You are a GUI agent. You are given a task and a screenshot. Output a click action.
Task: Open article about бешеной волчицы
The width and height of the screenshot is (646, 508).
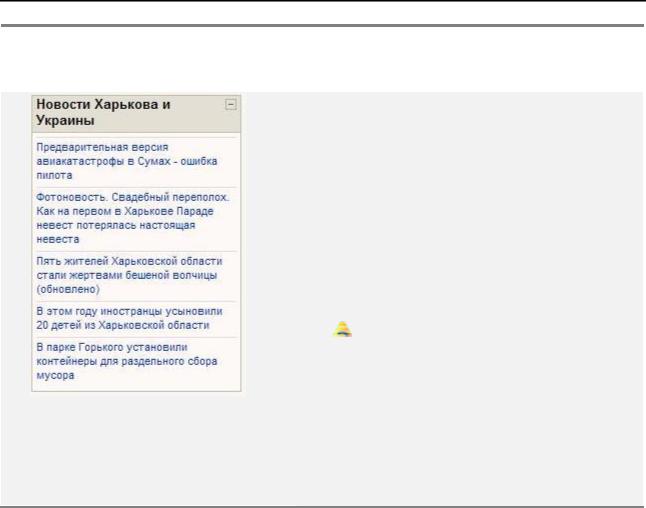point(129,275)
